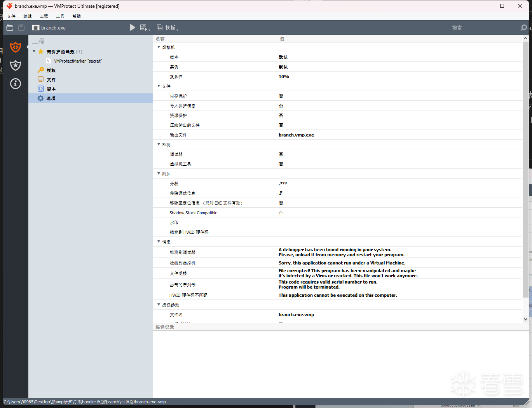
Task: Collapse the 需保护的函数 tree node
Action: [34, 51]
